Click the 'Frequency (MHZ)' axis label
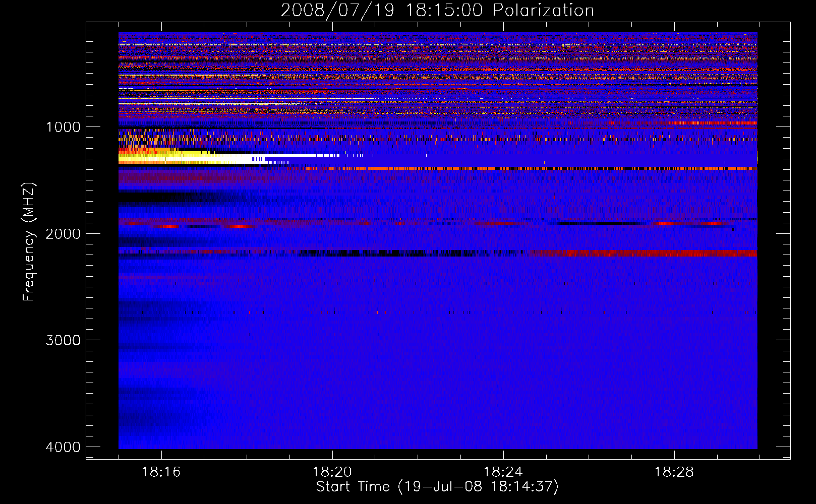 [29, 242]
